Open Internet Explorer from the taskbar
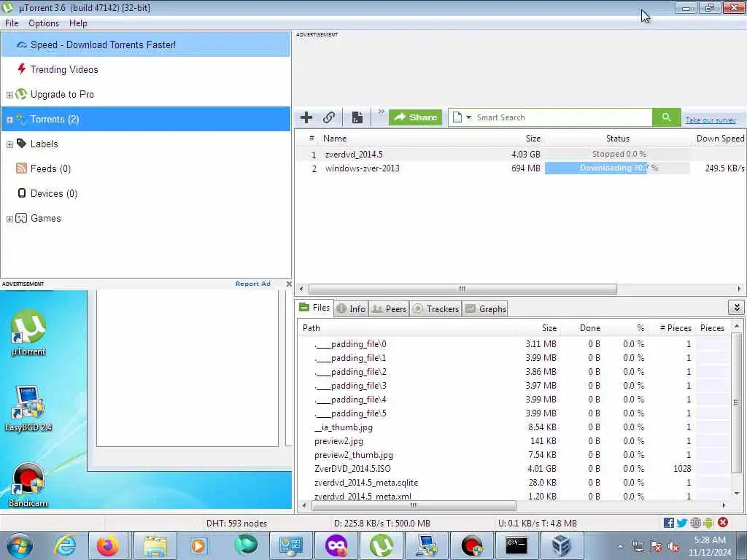747x560 pixels. (x=65, y=545)
